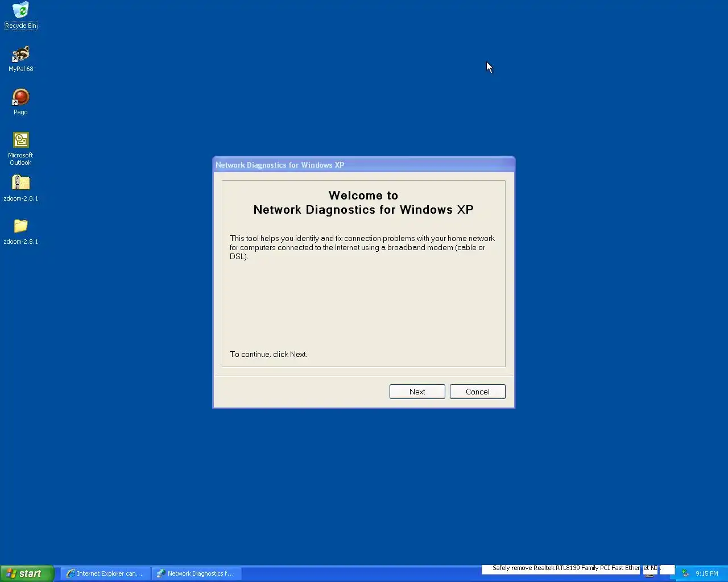Click Next in Network Diagnostics
728x582 pixels.
coord(417,392)
